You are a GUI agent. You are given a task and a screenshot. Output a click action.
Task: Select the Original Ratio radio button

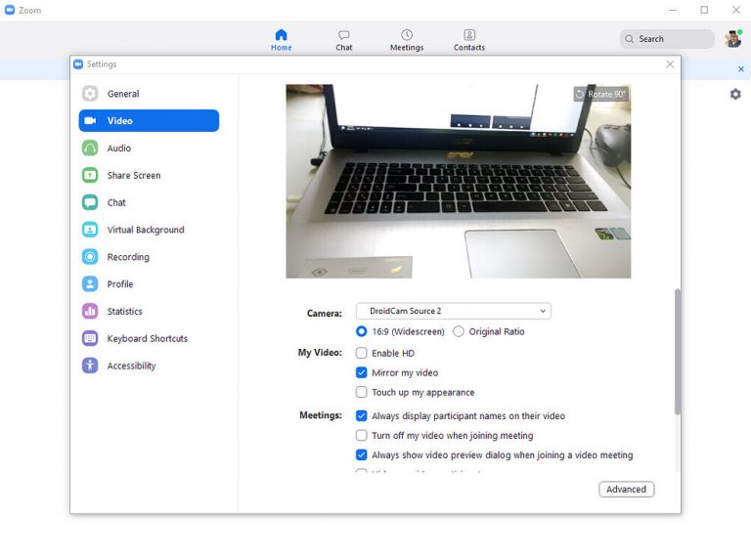[459, 331]
